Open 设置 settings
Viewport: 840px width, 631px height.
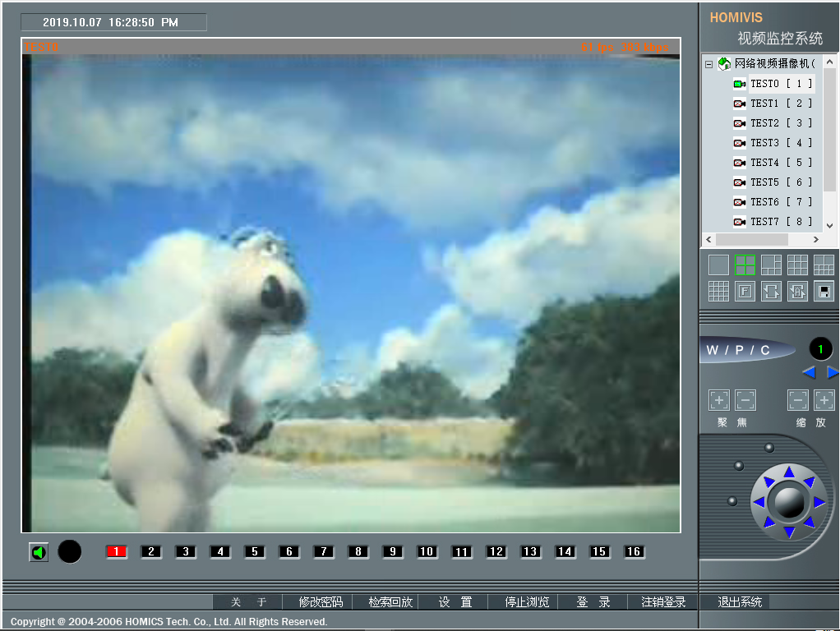pyautogui.click(x=455, y=602)
